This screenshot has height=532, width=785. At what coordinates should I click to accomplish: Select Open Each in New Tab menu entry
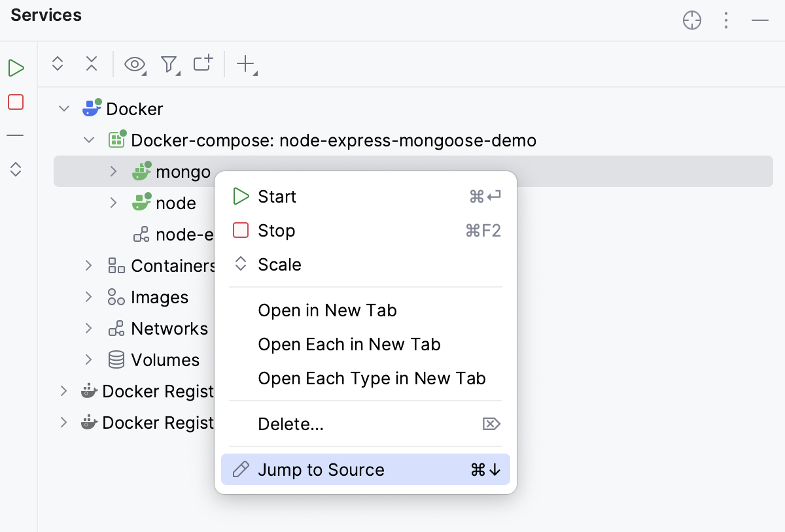pyautogui.click(x=349, y=344)
